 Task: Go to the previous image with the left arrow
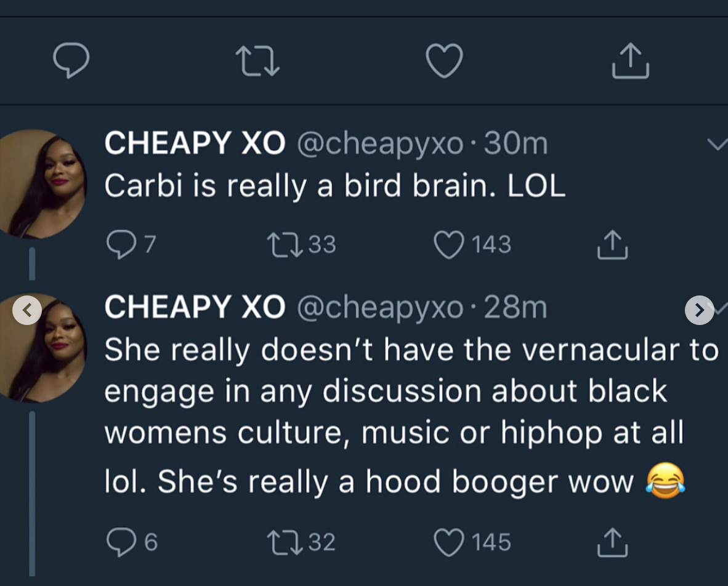(x=27, y=310)
